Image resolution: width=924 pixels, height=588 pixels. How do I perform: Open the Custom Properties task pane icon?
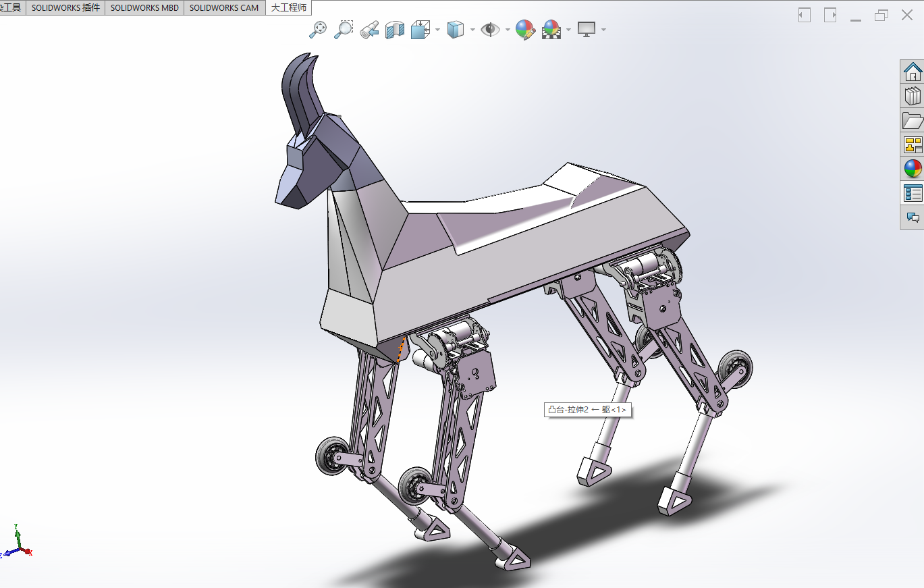click(x=913, y=193)
